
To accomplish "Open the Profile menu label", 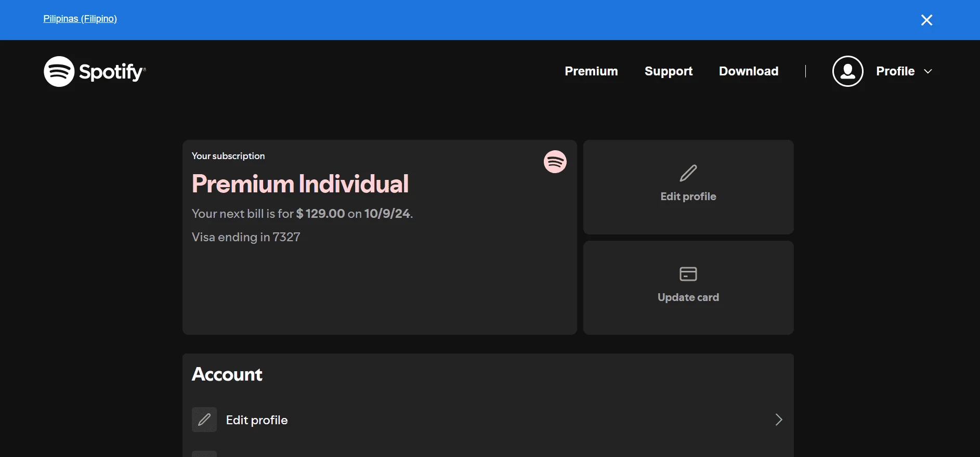I will point(895,71).
